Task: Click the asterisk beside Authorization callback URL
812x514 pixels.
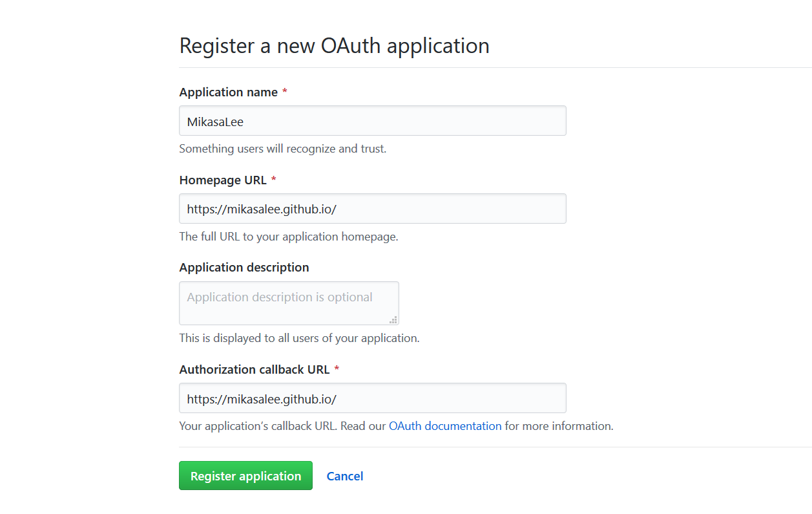Action: 337,370
